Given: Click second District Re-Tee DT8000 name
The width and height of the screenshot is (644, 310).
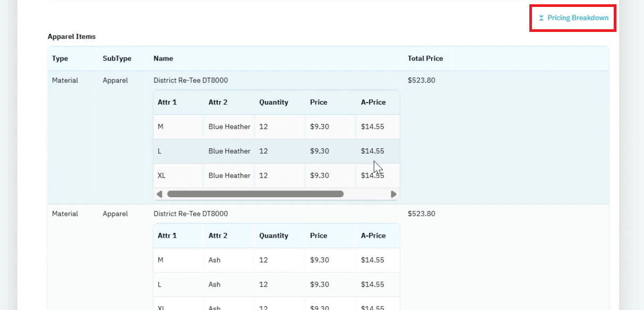Looking at the screenshot, I should [x=191, y=214].
